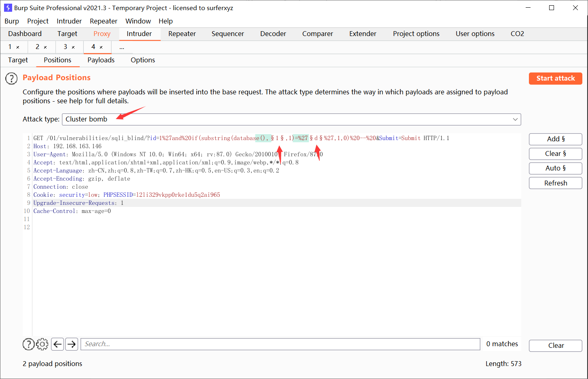
Task: Close Intruder attack tab 4
Action: tap(101, 47)
